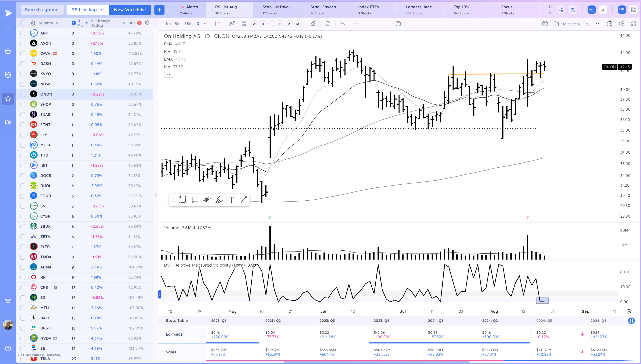
Task: Open the comment/note tool on the chart
Action: click(195, 199)
